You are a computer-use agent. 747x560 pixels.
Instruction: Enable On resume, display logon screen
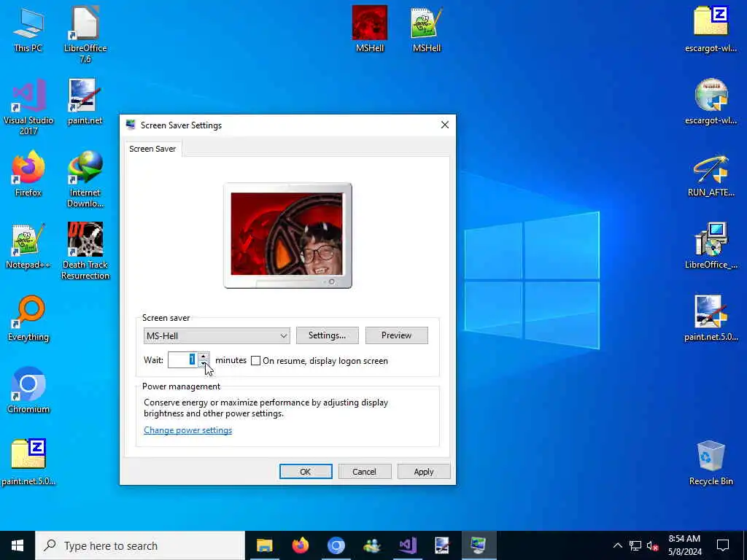[x=256, y=360]
